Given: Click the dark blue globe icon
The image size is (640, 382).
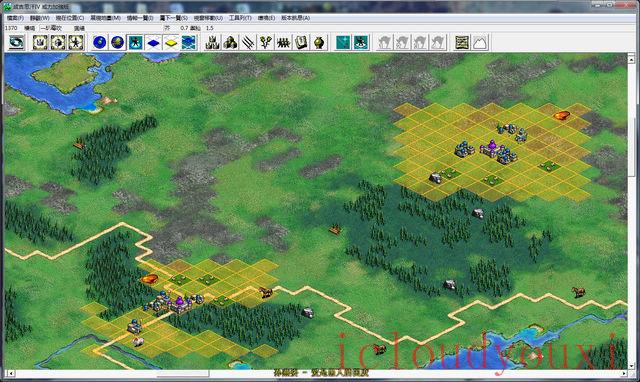Looking at the screenshot, I should (x=100, y=42).
